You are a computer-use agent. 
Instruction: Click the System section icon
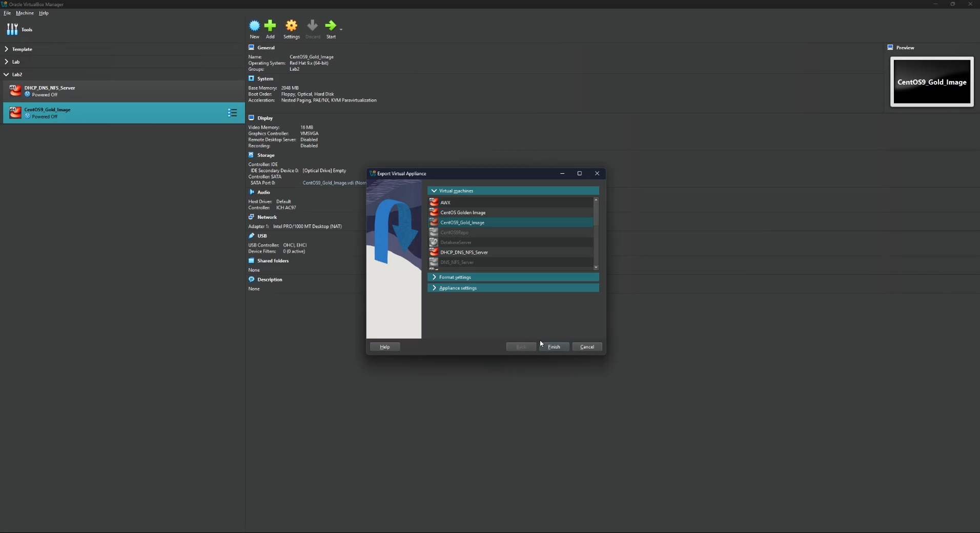(251, 78)
